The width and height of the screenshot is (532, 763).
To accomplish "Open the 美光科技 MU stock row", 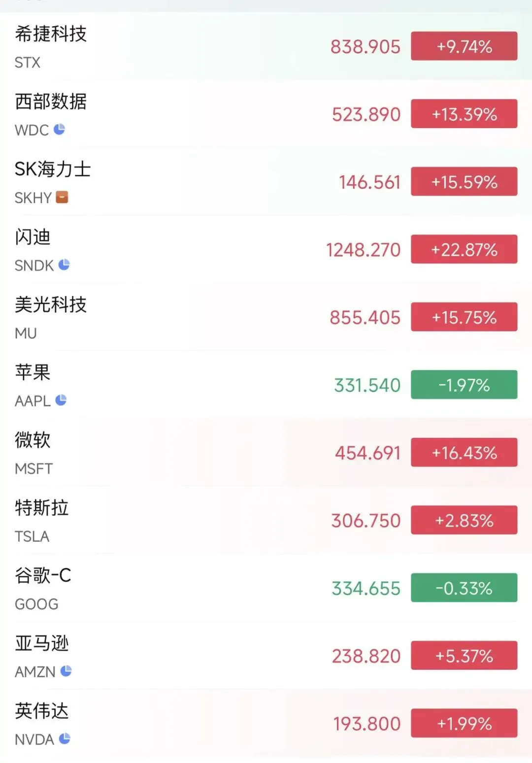I will click(266, 317).
